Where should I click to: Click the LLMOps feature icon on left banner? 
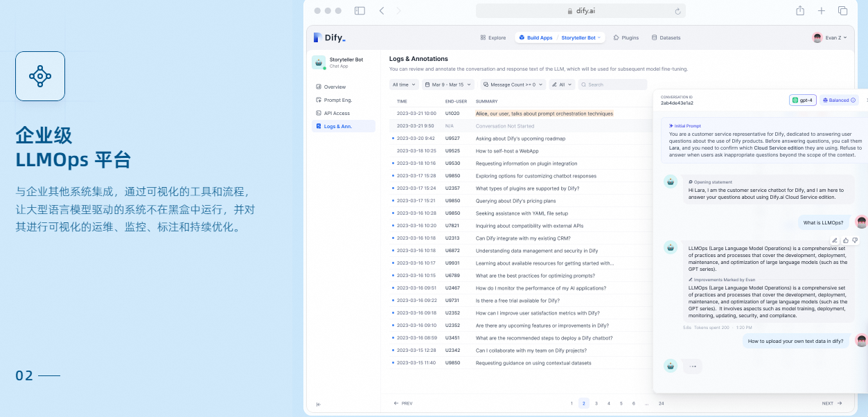coord(40,76)
